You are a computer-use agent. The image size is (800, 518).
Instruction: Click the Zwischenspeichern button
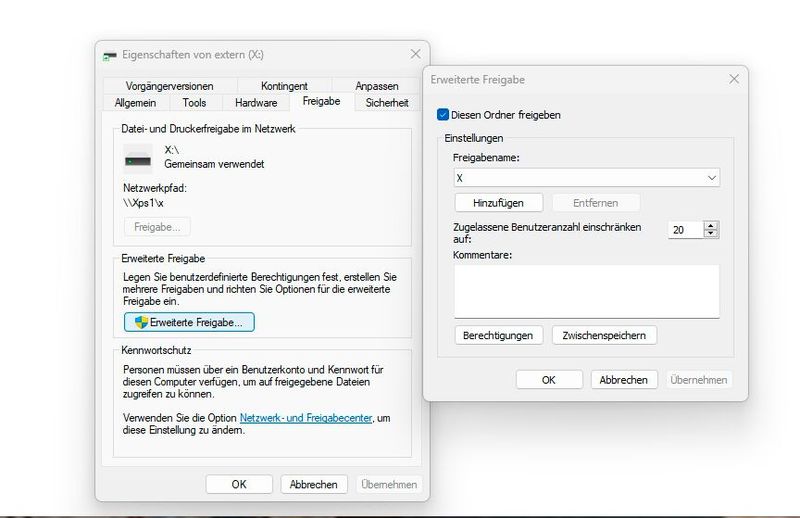click(604, 335)
